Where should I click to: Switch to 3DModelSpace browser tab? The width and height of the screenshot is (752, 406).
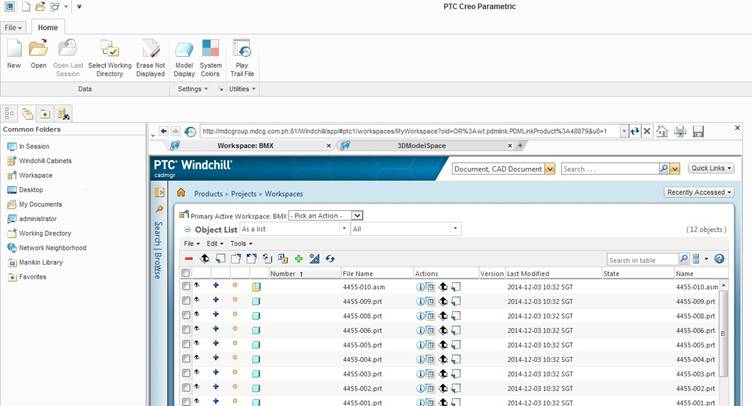[x=422, y=146]
